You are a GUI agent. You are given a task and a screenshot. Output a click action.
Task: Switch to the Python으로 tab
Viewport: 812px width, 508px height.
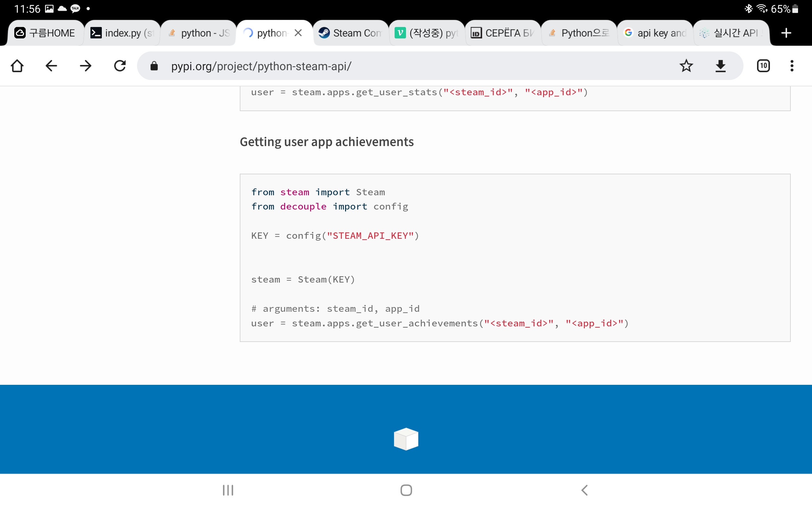579,33
